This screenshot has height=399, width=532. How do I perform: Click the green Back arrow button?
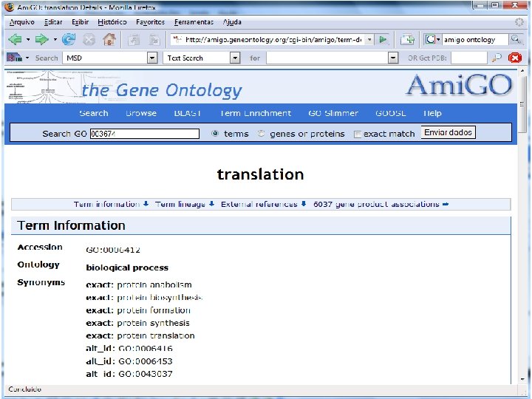coord(15,39)
